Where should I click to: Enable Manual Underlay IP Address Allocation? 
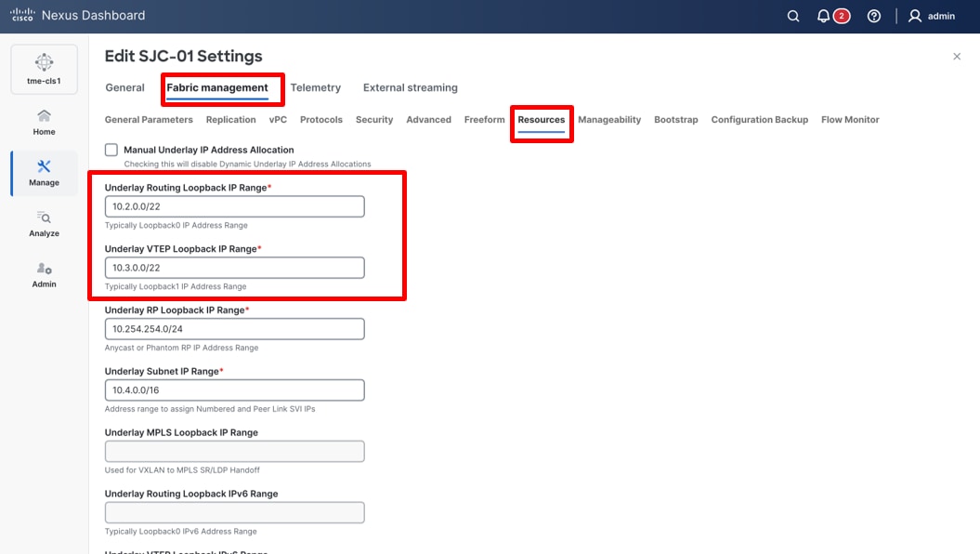111,150
